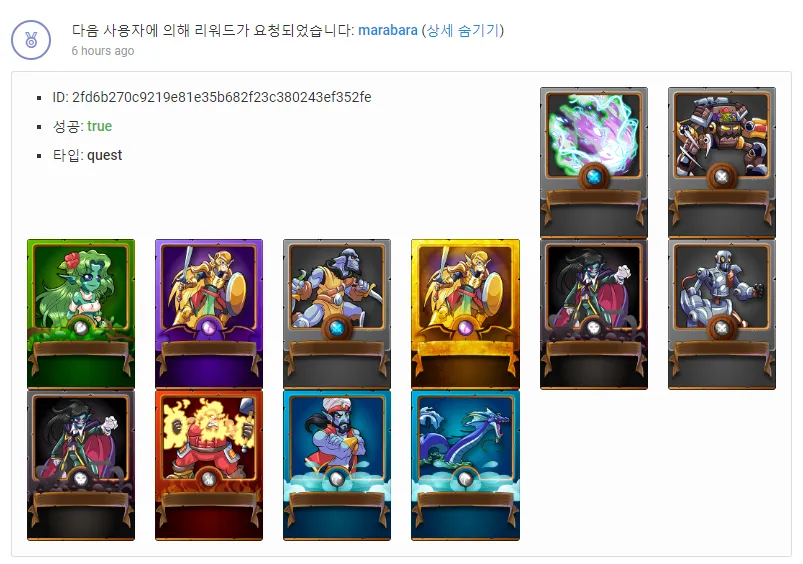Click the purple gem on gold-foil knight card

pos(465,328)
